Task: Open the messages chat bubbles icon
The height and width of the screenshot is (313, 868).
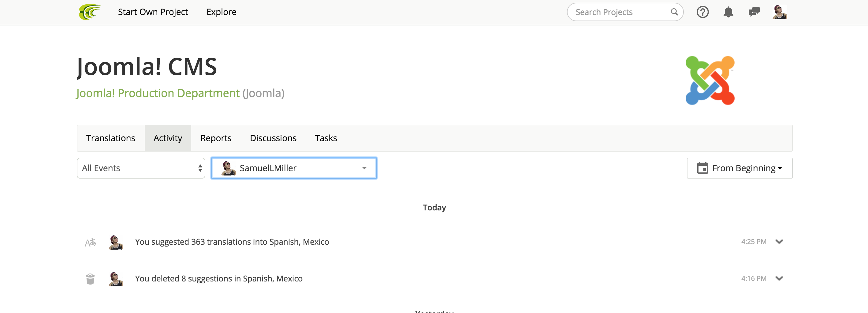Action: tap(754, 12)
